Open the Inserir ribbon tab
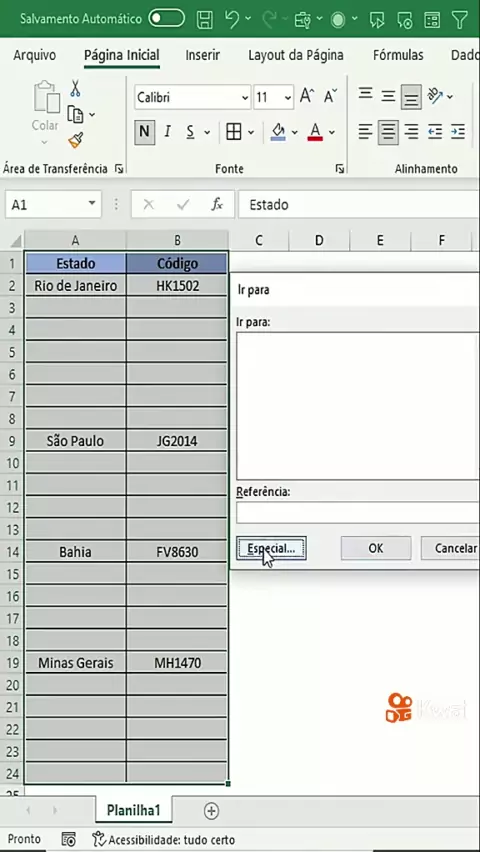 coord(202,55)
